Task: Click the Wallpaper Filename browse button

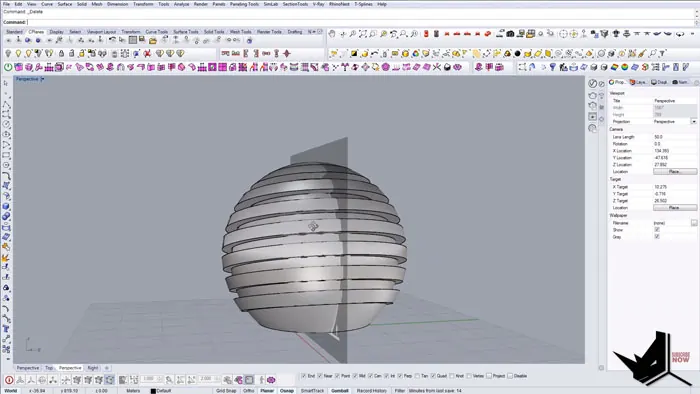Action: click(694, 222)
